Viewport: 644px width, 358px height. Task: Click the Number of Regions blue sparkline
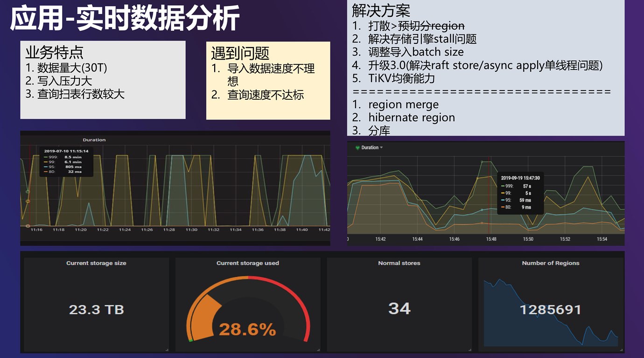(551, 312)
